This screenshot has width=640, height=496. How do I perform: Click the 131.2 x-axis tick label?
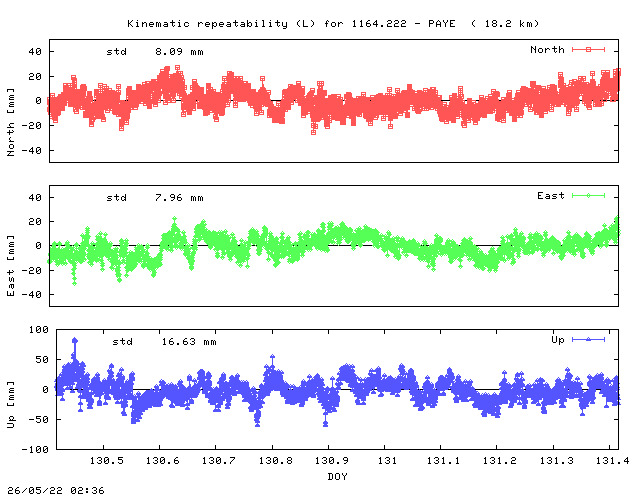[500, 461]
